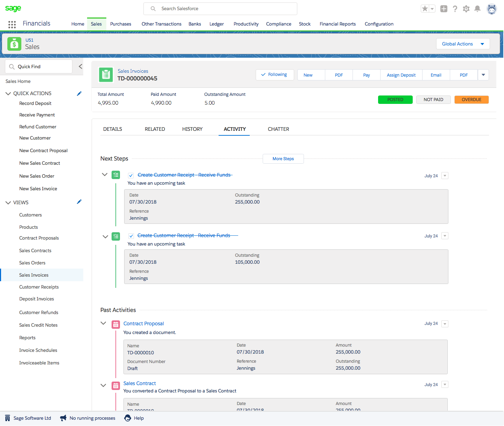Toggle the Following button

pyautogui.click(x=275, y=75)
